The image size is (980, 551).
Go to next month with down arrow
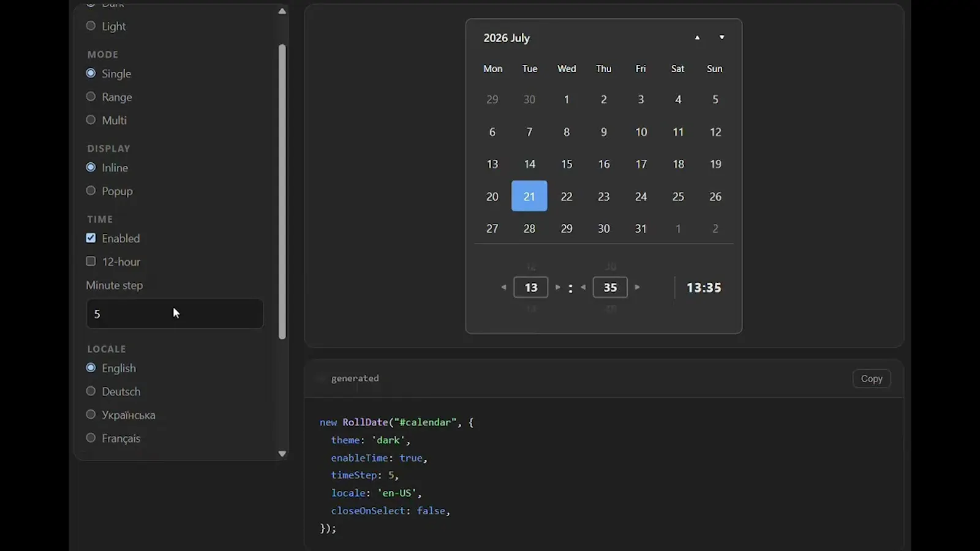[x=722, y=38]
